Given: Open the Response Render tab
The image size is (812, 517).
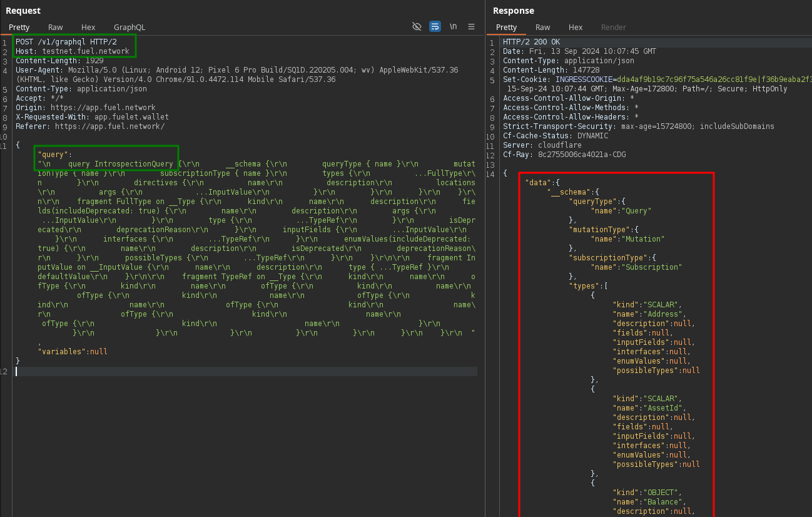Looking at the screenshot, I should 614,28.
